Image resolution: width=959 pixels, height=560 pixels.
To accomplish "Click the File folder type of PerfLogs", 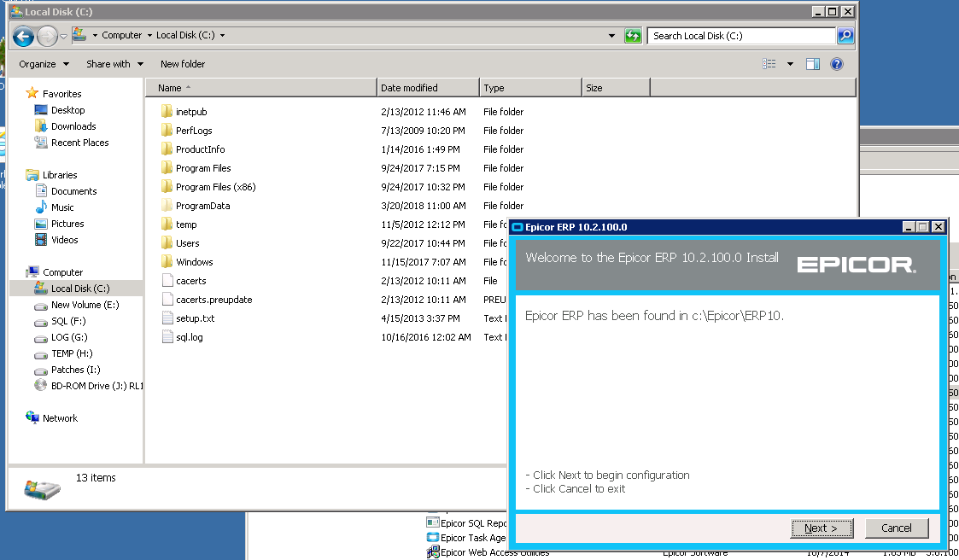I will tap(503, 131).
